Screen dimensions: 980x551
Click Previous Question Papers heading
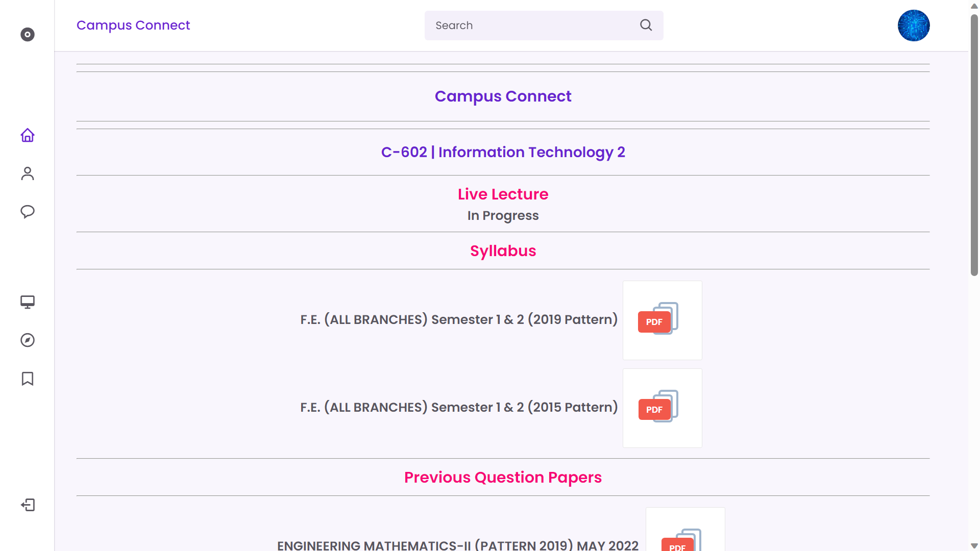[503, 478]
